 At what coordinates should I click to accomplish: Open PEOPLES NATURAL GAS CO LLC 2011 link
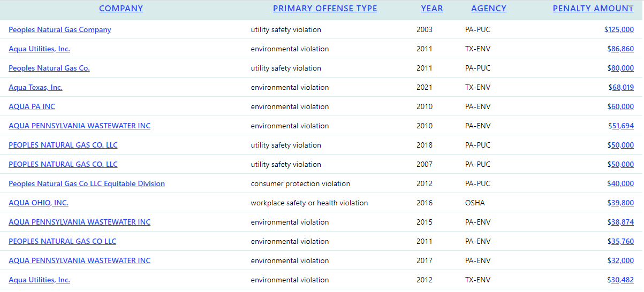pyautogui.click(x=62, y=241)
